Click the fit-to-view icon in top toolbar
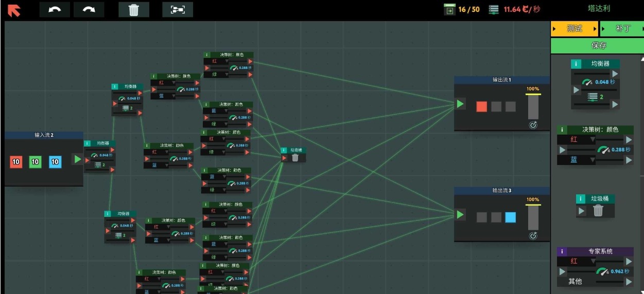Image resolution: width=644 pixels, height=294 pixels. coord(178,10)
